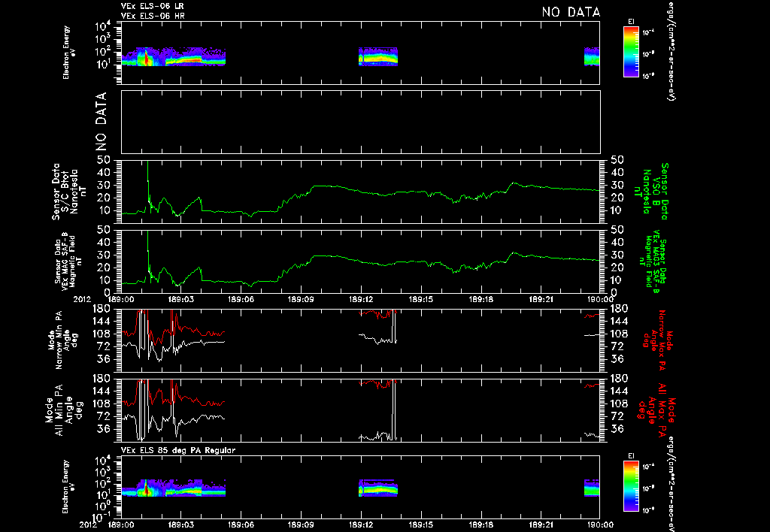Click the red 'Mode Narrow Max PA Angle' label
This screenshot has width=770, height=532.
pos(658,340)
